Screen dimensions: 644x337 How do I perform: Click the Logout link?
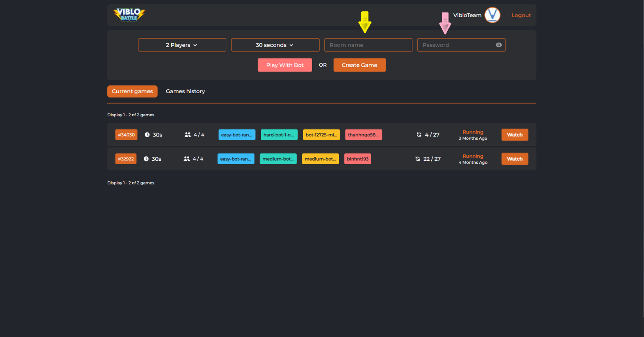click(521, 15)
